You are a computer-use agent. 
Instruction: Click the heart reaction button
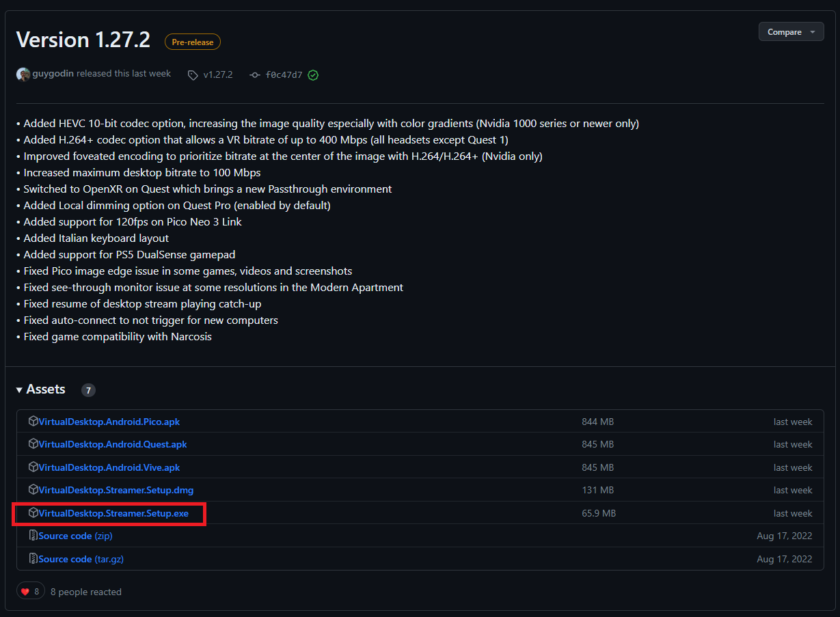(x=31, y=592)
